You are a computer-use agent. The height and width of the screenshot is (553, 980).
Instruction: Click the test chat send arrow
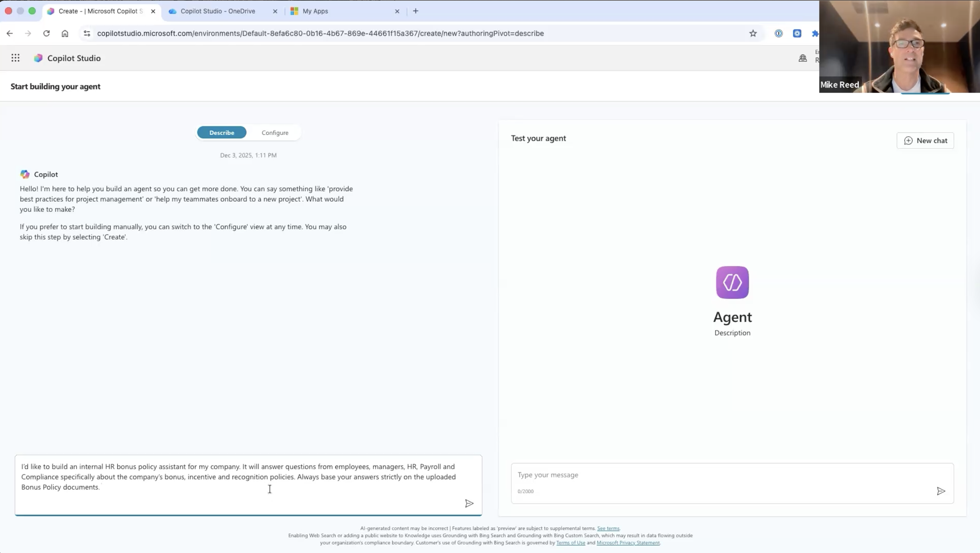tap(941, 491)
